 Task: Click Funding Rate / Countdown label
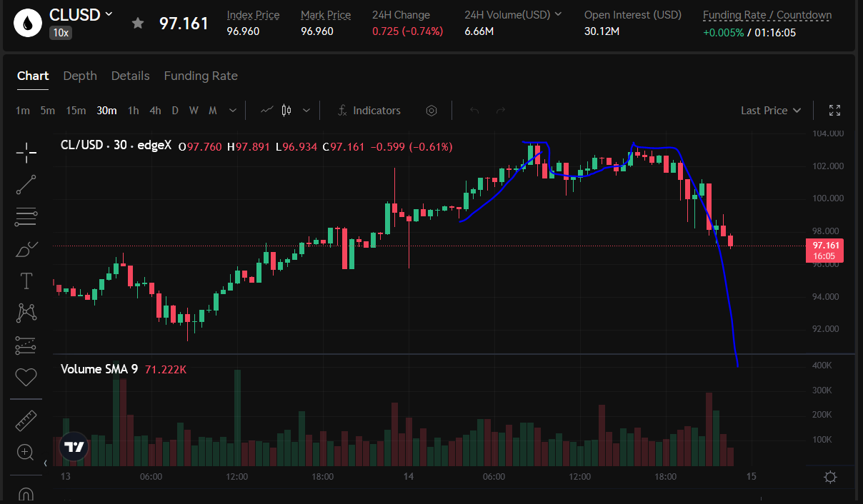pyautogui.click(x=767, y=15)
